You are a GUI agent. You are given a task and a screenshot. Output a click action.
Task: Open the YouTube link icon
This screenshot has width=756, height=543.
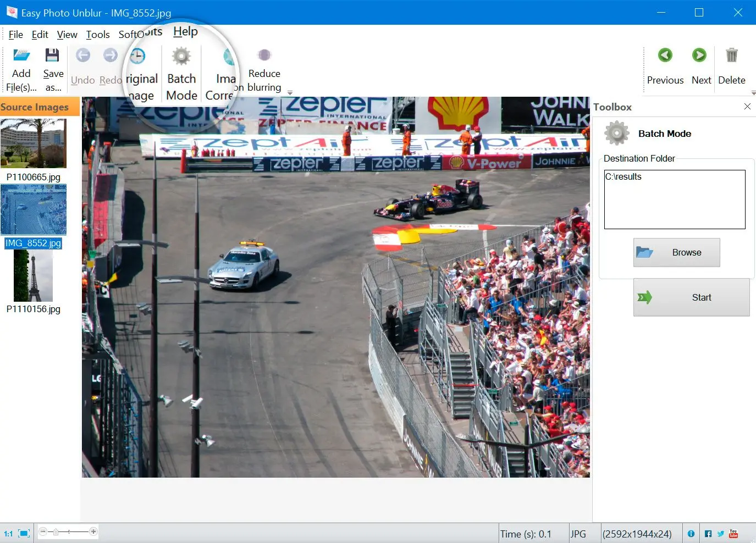point(733,534)
